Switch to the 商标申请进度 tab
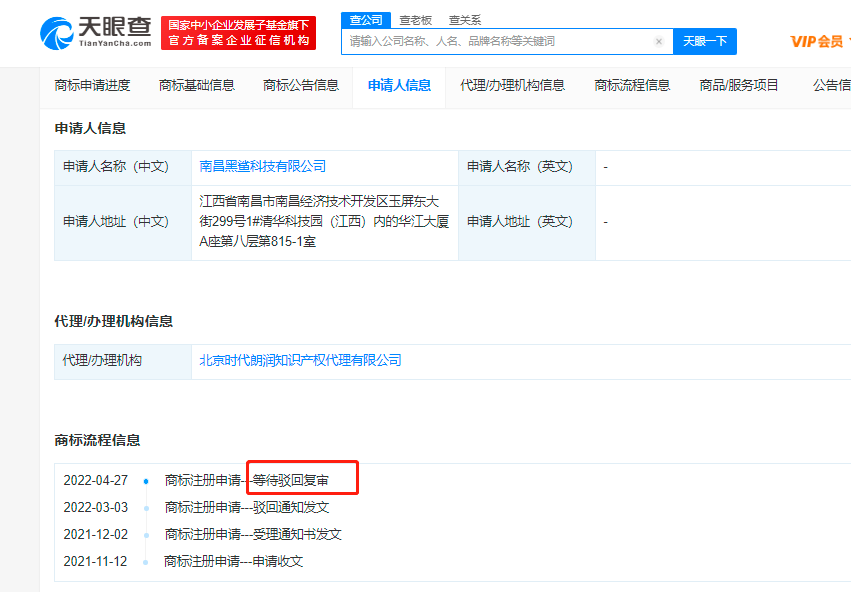Screen dimensions: 851x592 tap(92, 85)
